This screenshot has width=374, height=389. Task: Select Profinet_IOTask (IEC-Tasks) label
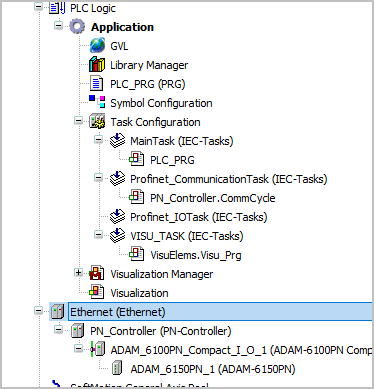199,217
